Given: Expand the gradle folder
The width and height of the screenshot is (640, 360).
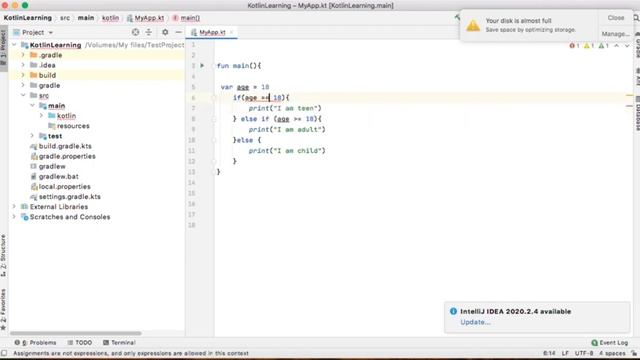Looking at the screenshot, I should pyautogui.click(x=23, y=85).
